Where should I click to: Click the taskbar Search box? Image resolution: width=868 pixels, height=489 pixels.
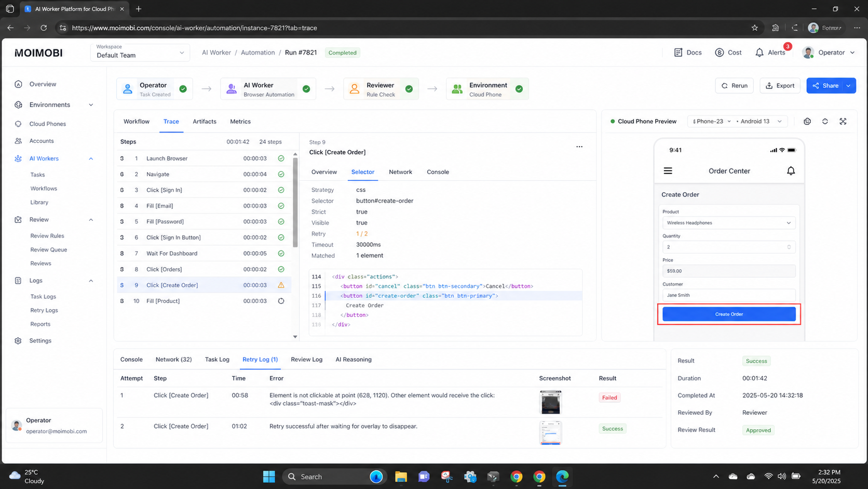tap(334, 477)
